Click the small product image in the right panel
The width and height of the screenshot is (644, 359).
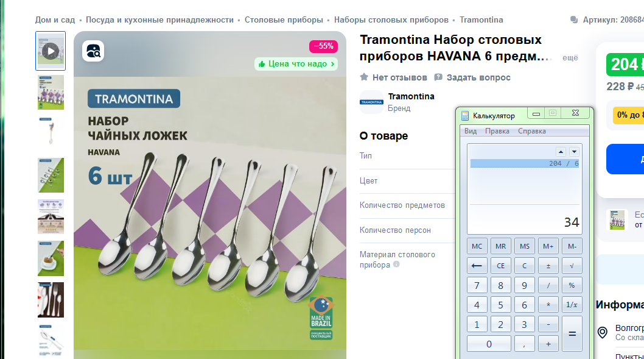(x=617, y=219)
